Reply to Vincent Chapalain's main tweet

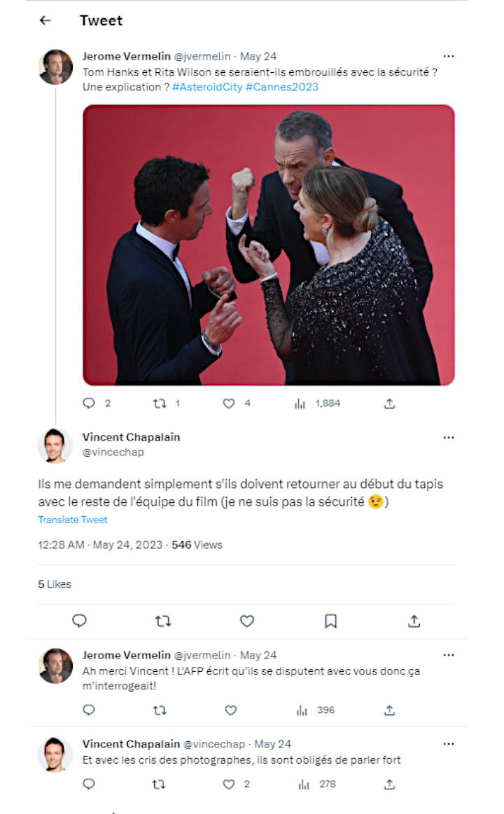(79, 621)
